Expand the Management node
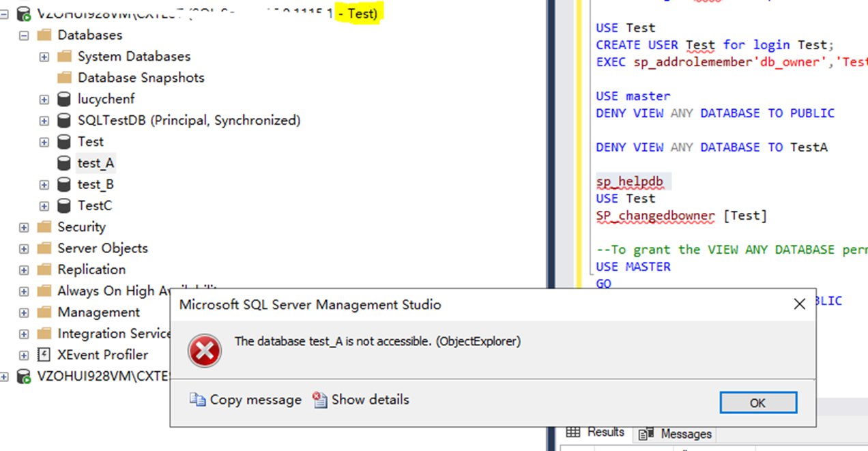This screenshot has height=451, width=868. [x=24, y=312]
